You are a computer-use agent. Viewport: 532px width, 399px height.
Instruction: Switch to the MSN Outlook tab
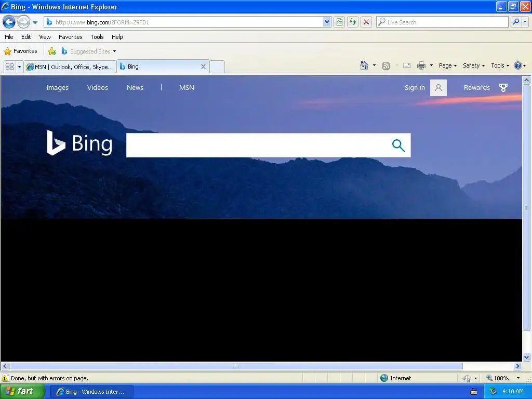[70, 67]
